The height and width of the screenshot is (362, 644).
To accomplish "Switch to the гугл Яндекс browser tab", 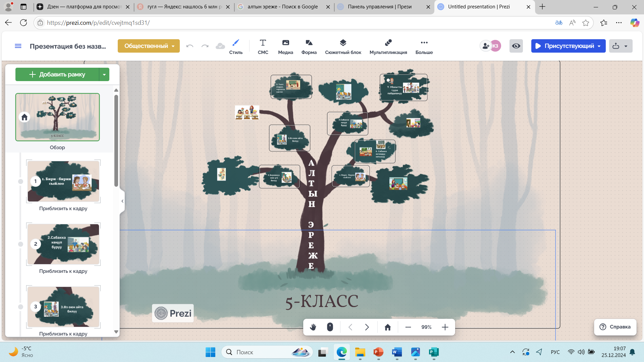I will (184, 7).
